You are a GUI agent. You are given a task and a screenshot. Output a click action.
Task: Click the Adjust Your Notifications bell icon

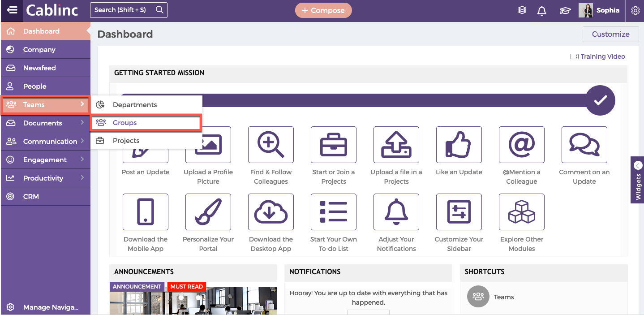[396, 212]
